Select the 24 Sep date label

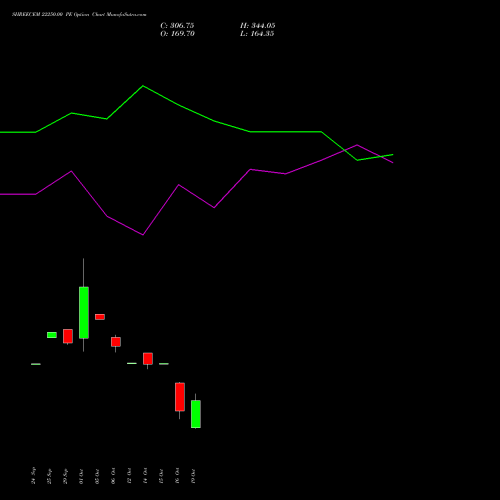click(x=33, y=476)
